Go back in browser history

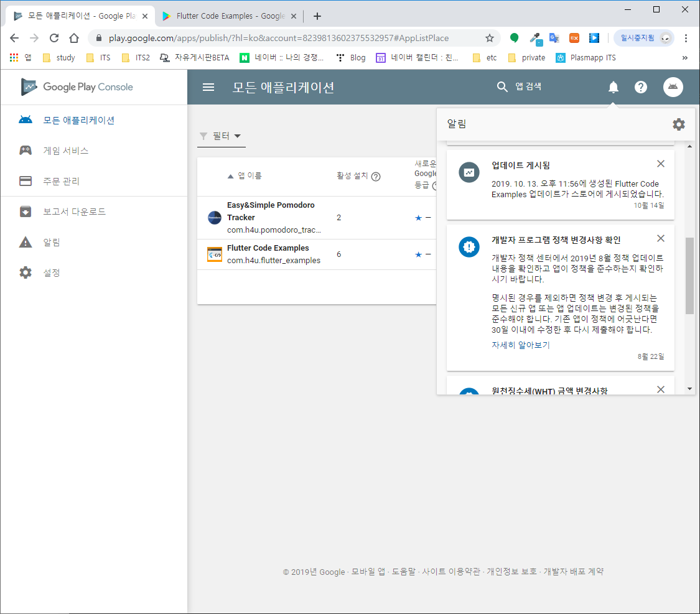tap(14, 38)
